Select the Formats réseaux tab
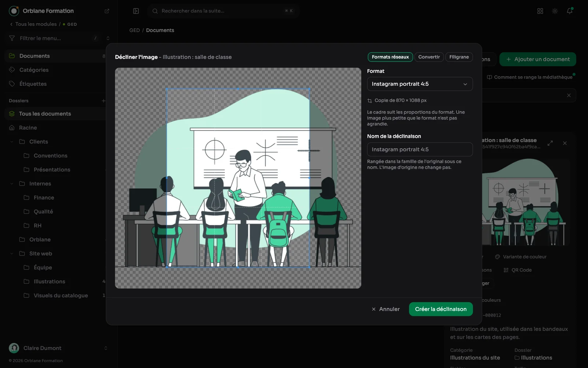The image size is (588, 368). (x=390, y=57)
